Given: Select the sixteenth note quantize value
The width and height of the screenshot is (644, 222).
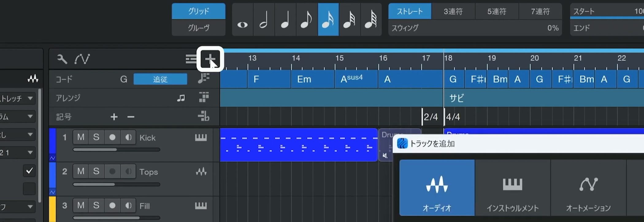Looking at the screenshot, I should click(328, 20).
